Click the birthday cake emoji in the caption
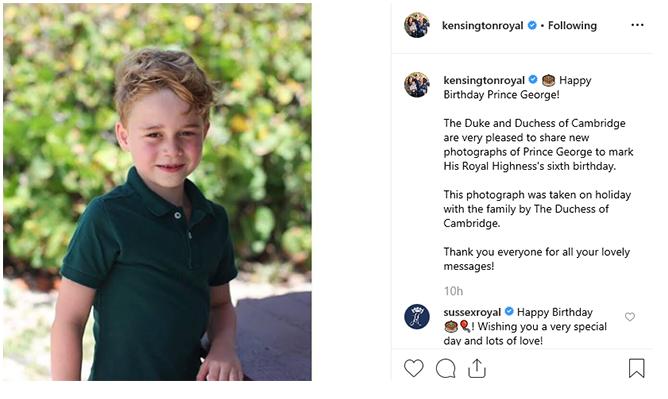Image resolution: width=668 pixels, height=399 pixels. click(x=548, y=80)
